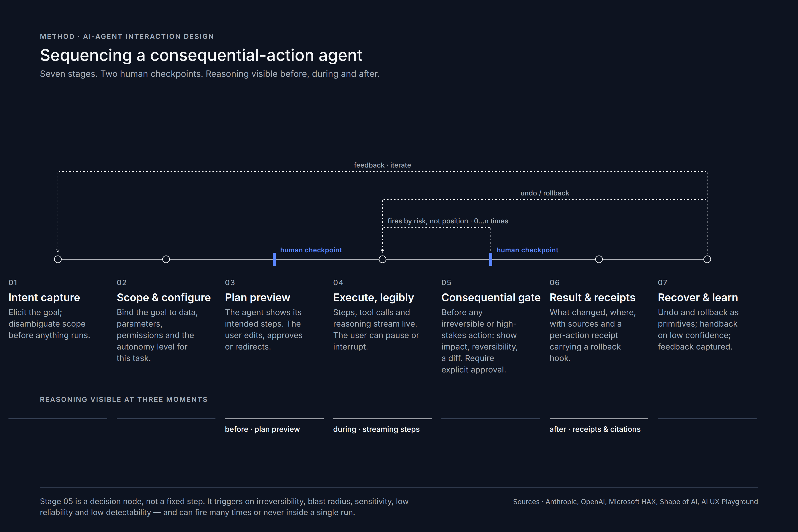
Task: Click the feedback · iterate loop label
Action: tap(382, 165)
